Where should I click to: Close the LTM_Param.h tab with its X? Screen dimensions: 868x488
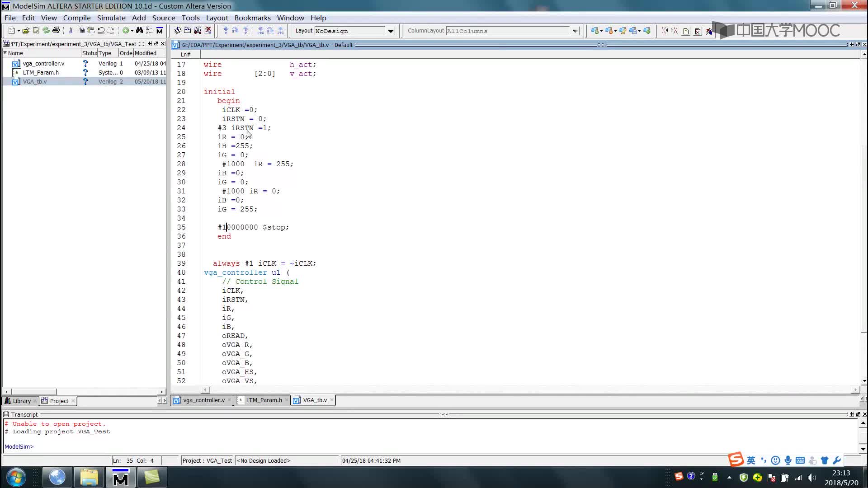pyautogui.click(x=287, y=400)
